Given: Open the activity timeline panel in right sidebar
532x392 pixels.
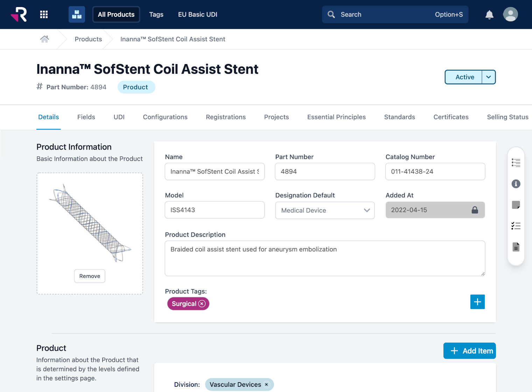Looking at the screenshot, I should (516, 162).
